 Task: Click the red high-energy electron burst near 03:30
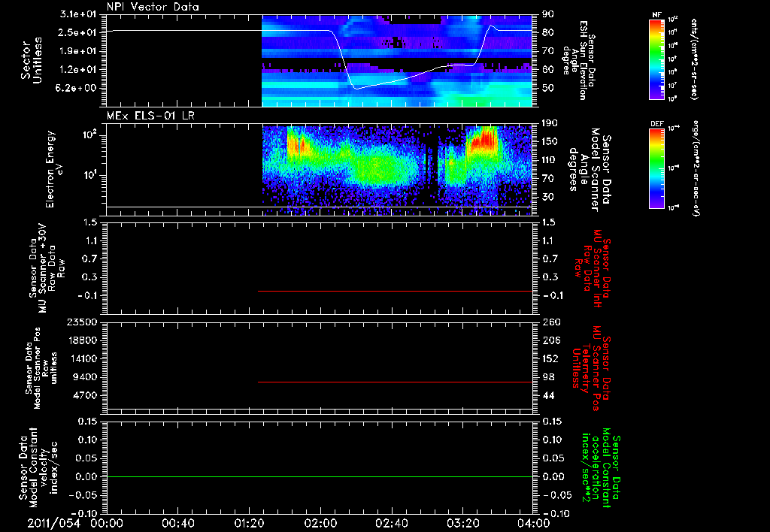[484, 139]
